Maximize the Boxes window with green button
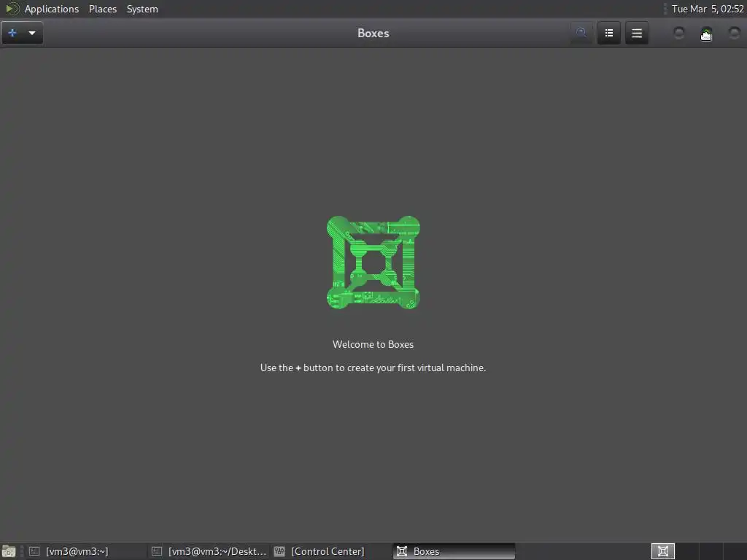Screen dimensions: 747x560 [x=706, y=34]
